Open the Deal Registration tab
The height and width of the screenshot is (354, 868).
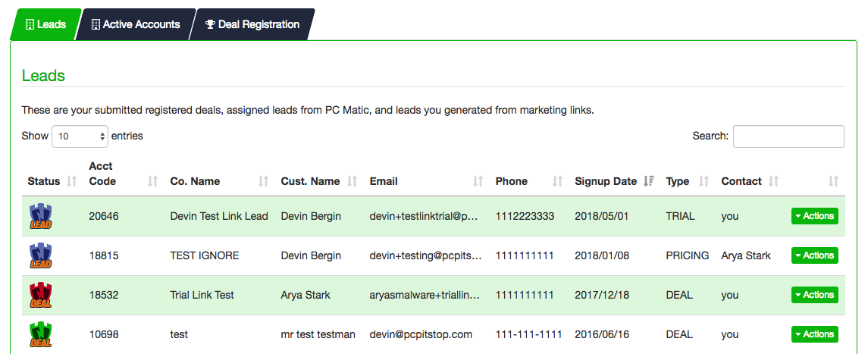point(252,24)
